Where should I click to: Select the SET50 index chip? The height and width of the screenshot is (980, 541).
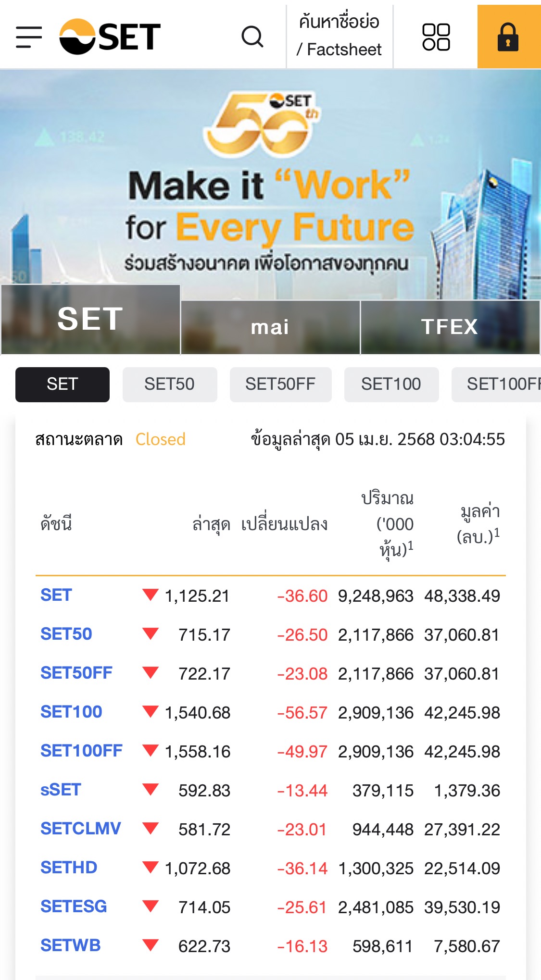point(169,385)
